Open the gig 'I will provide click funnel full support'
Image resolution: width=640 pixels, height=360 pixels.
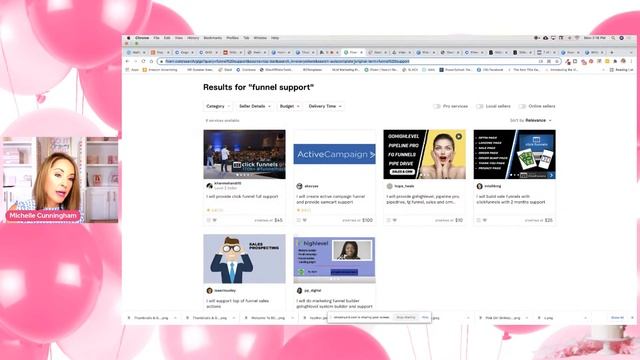click(242, 196)
